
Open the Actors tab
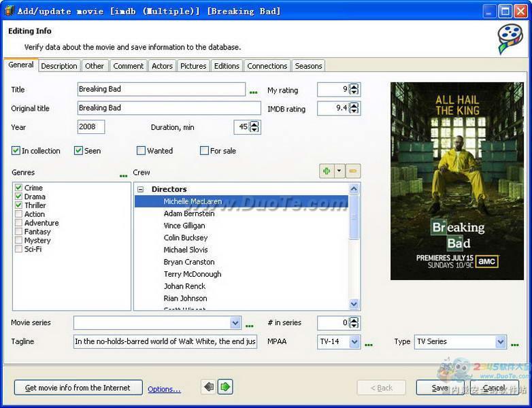162,66
